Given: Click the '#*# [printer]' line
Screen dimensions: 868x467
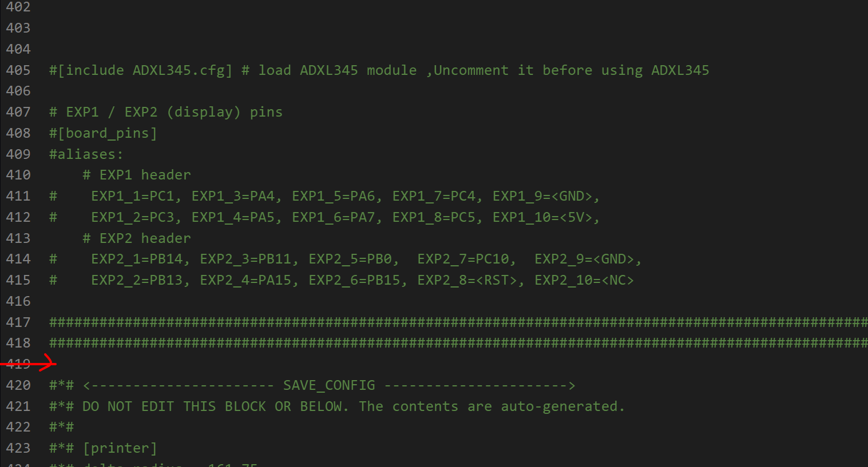Looking at the screenshot, I should 103,448.
